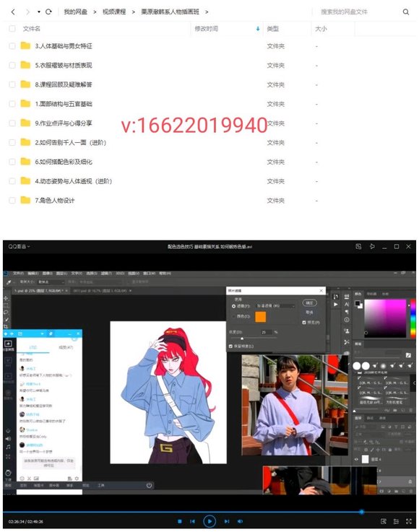Refresh the file list with the reload icon

[x=48, y=12]
